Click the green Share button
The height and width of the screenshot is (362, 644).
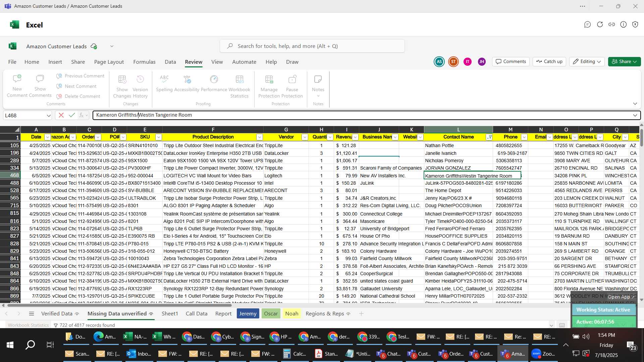(x=625, y=62)
